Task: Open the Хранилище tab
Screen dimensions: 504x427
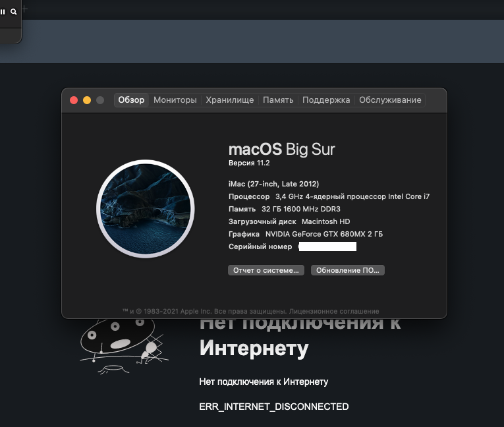Action: pos(229,100)
